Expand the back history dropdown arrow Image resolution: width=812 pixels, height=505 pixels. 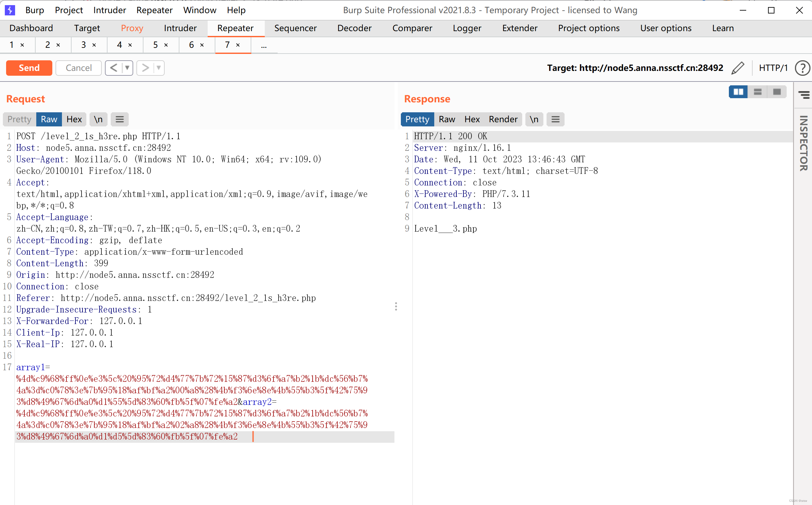pyautogui.click(x=127, y=68)
